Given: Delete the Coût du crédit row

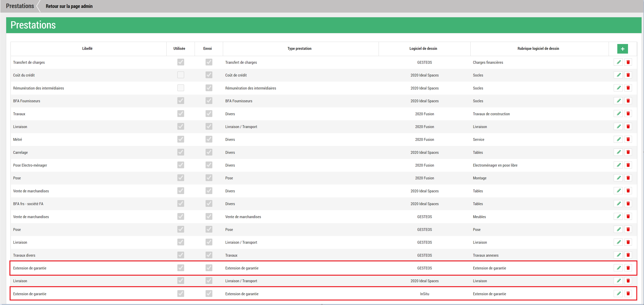Looking at the screenshot, I should point(628,75).
